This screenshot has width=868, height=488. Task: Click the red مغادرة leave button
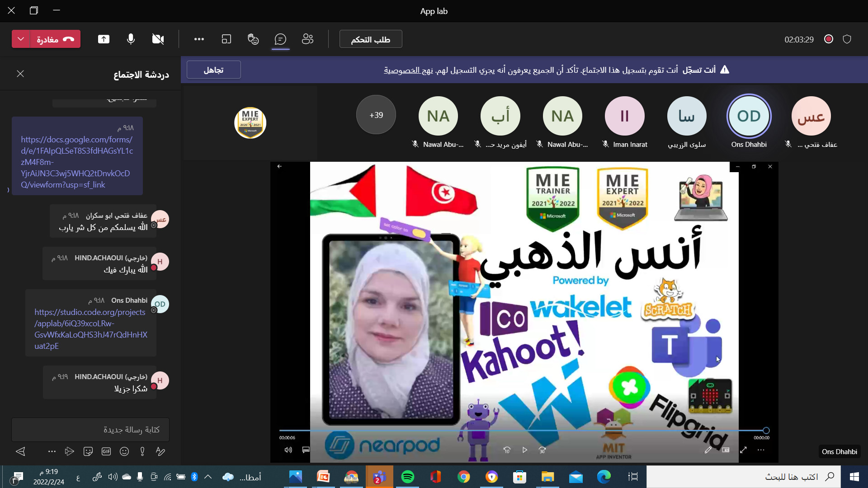55,39
